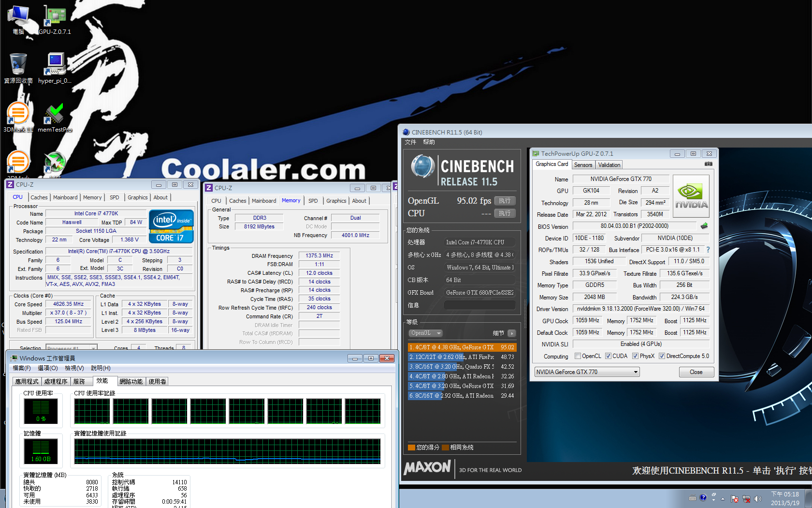The image size is (812, 508).
Task: Click the Cinebench sphere logo
Action: (423, 166)
